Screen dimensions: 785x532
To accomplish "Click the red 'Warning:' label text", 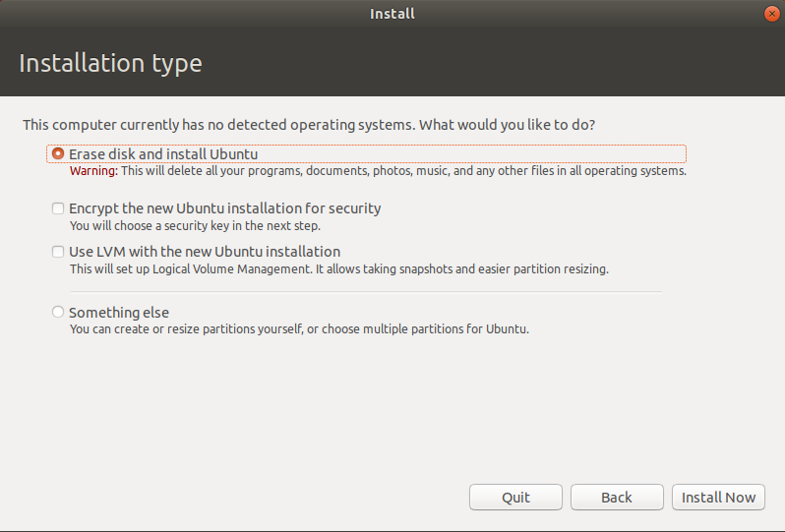I will pos(93,171).
